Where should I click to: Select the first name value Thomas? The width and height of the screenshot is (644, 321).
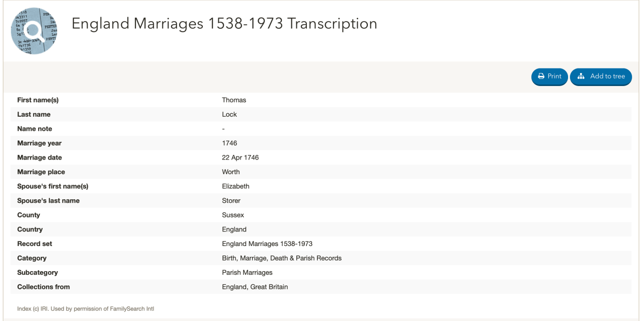[x=234, y=100]
